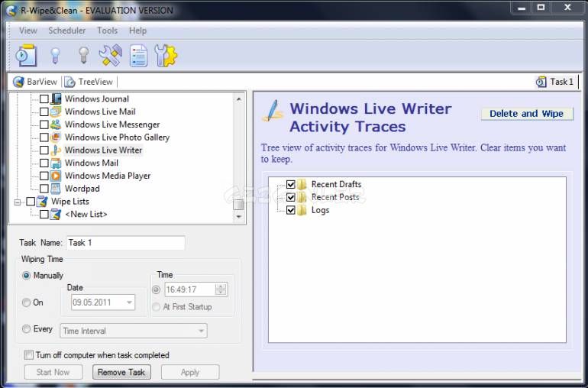This screenshot has width=588, height=388.
Task: Select the Recent Drafts label
Action: 336,184
